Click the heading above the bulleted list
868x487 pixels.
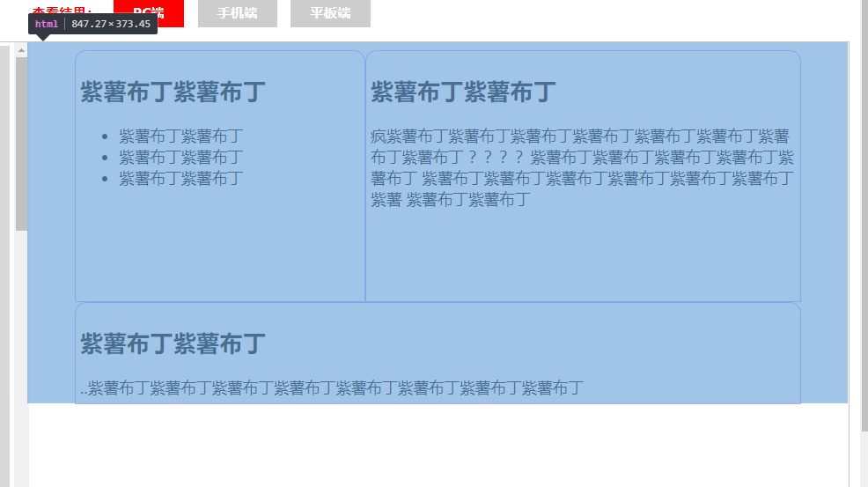173,92
